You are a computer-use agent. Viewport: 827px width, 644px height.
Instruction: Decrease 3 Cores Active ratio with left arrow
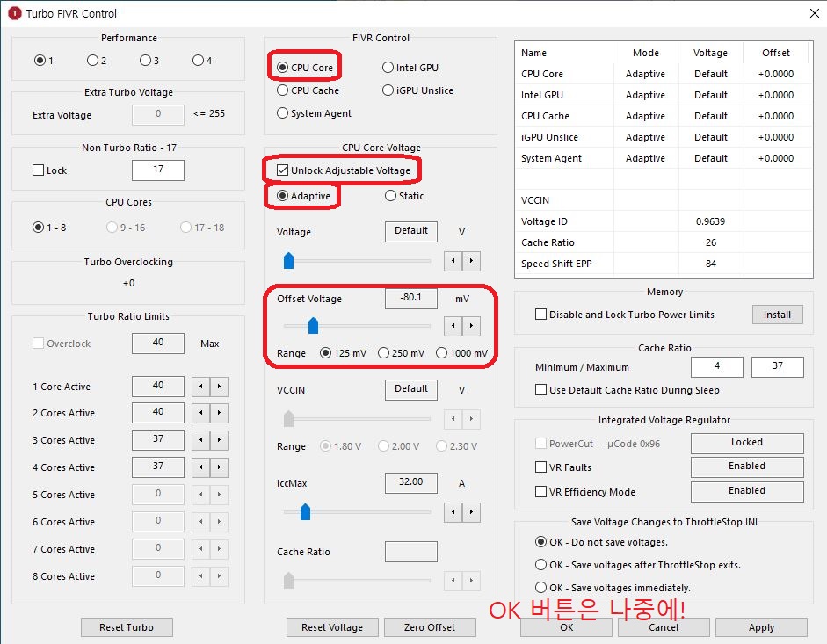[x=201, y=440]
